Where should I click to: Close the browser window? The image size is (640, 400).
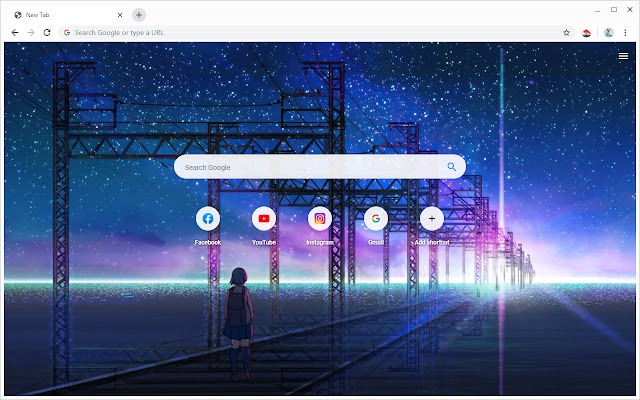[x=630, y=9]
